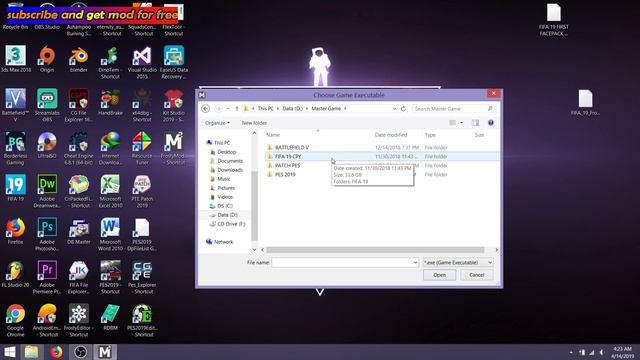Sort by Date modified column

coord(391,135)
